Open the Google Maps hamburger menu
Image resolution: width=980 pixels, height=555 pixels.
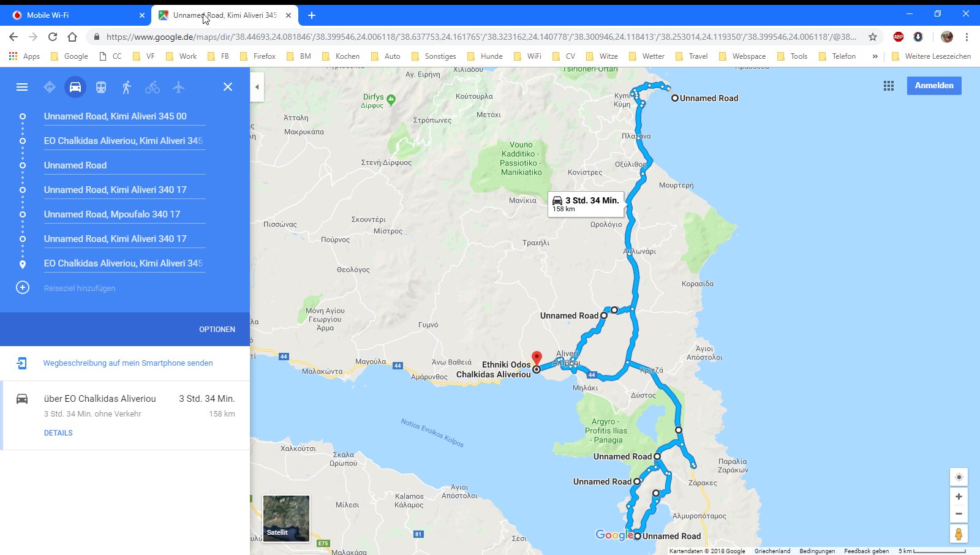pyautogui.click(x=22, y=87)
